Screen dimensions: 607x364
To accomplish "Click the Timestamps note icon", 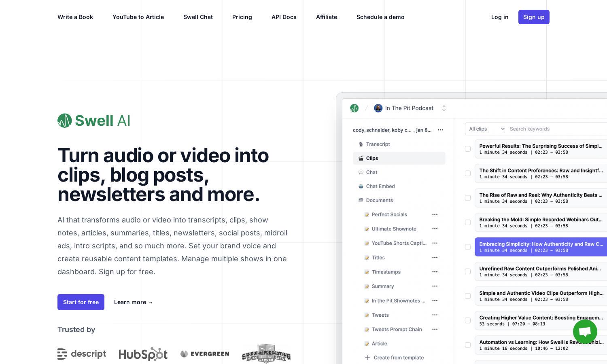I will point(367,272).
